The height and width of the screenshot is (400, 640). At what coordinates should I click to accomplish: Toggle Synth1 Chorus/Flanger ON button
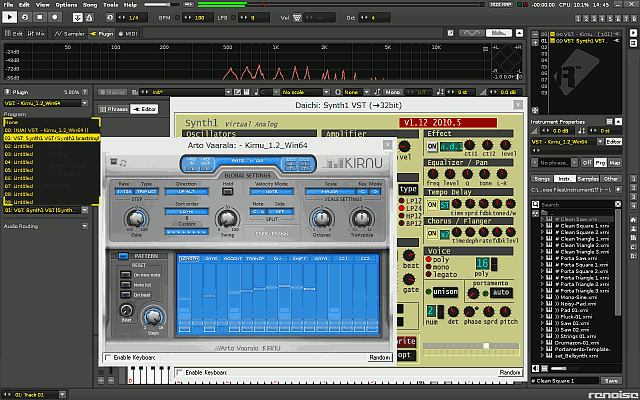(x=432, y=234)
